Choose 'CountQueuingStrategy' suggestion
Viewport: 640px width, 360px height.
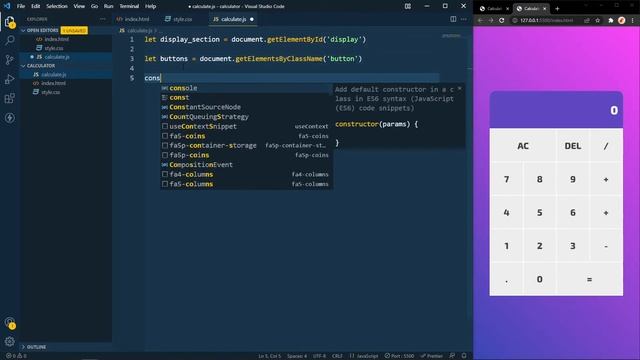(247, 117)
